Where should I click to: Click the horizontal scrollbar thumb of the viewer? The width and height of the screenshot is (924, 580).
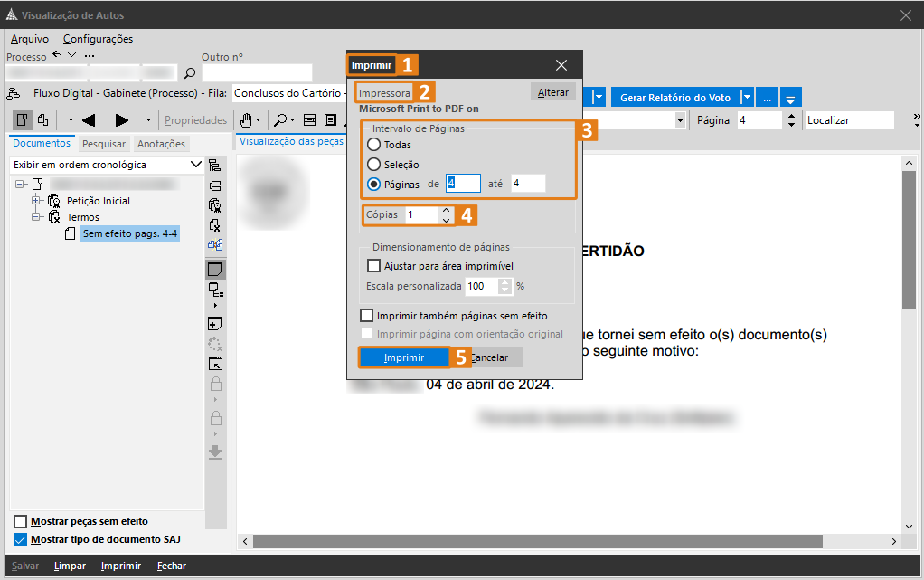537,541
